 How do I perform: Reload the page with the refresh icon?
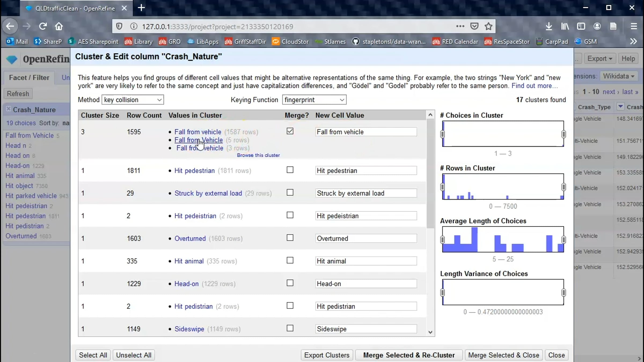pyautogui.click(x=43, y=26)
